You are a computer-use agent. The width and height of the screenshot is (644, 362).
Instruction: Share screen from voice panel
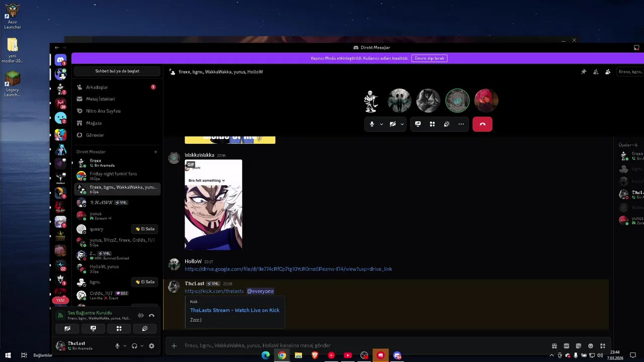pos(93,328)
